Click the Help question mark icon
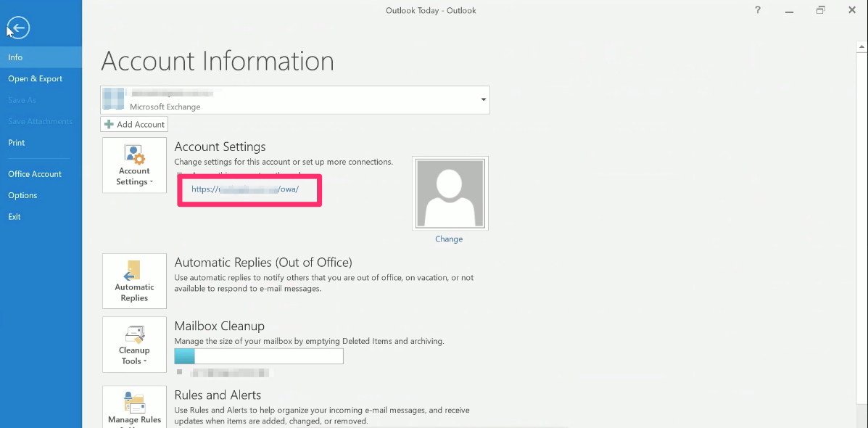 757,10
